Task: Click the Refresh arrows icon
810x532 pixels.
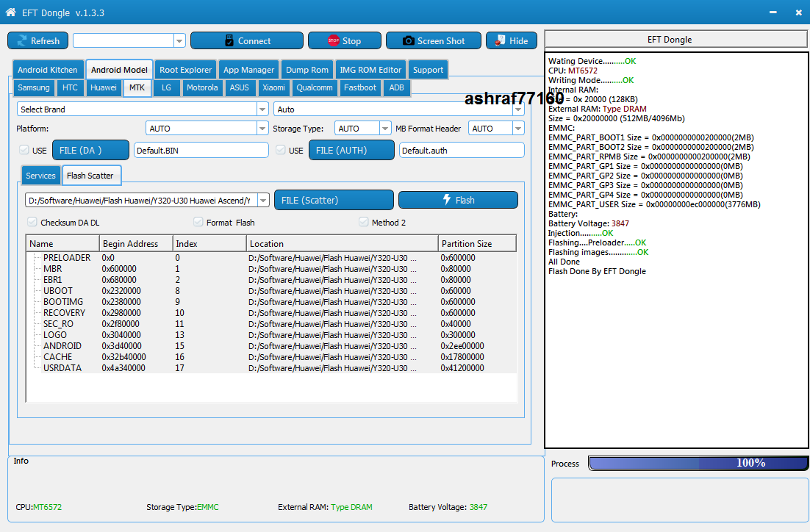Action: (22, 41)
